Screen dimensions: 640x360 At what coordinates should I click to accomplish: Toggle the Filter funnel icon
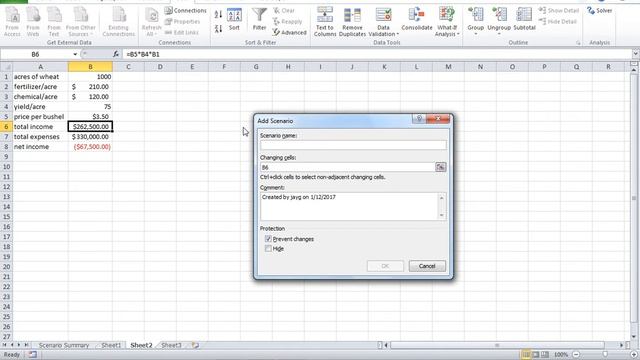click(259, 20)
